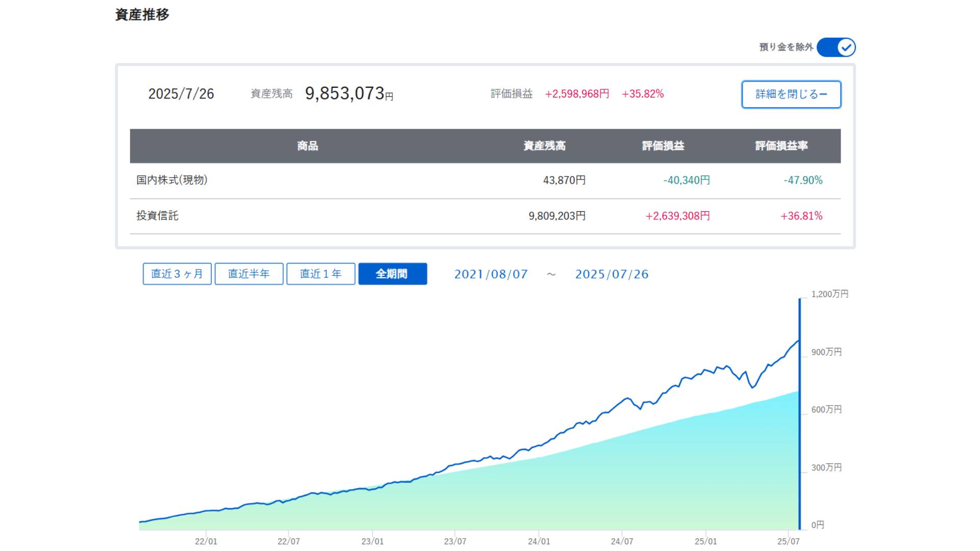Open the end date 2025/07/26 field

(612, 274)
